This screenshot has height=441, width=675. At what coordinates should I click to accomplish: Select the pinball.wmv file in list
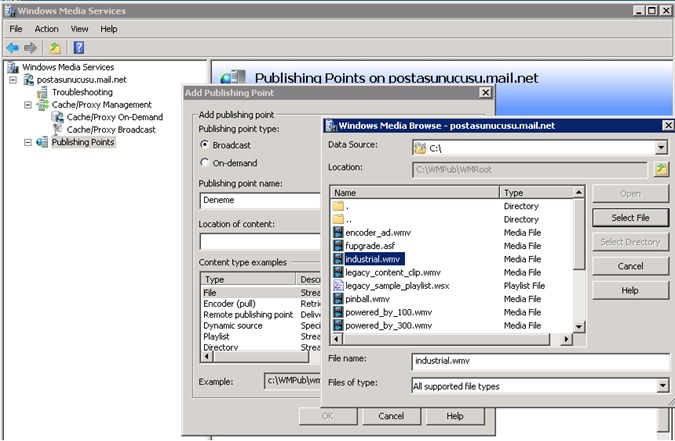[368, 298]
